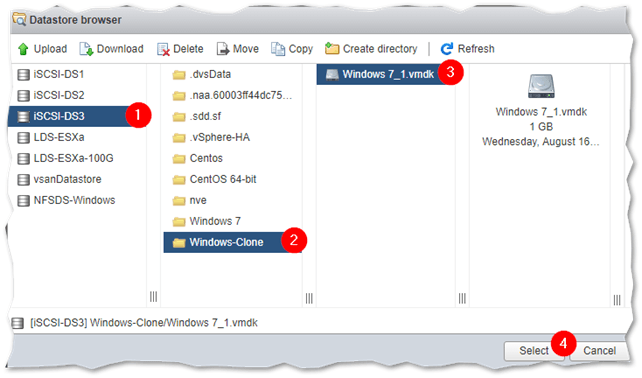Click the preview file name text
642x378 pixels.
coord(541,112)
